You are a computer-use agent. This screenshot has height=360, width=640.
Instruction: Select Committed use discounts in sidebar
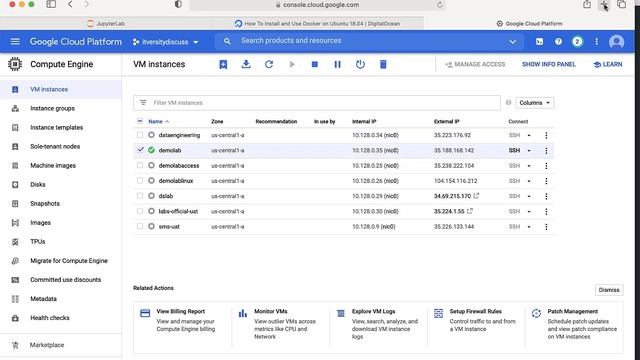coord(65,280)
